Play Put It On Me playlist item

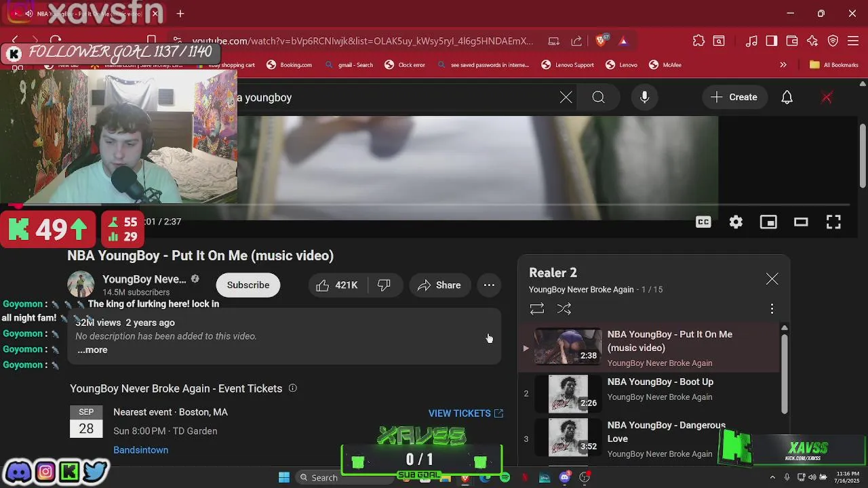pos(650,348)
